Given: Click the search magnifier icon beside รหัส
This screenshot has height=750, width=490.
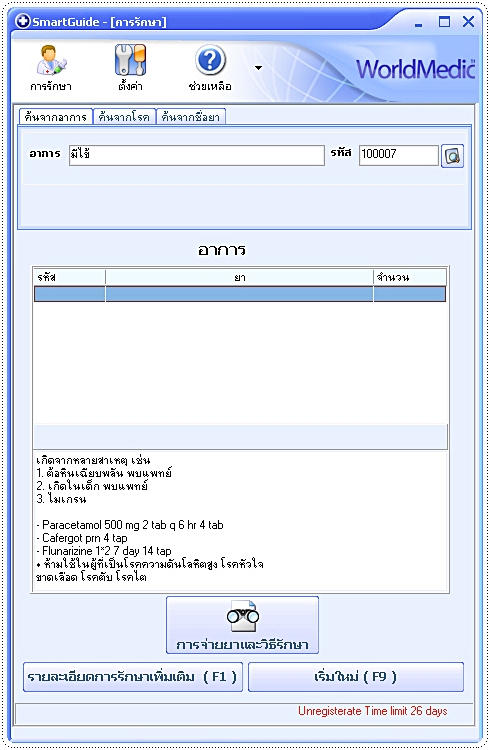Looking at the screenshot, I should tap(452, 156).
